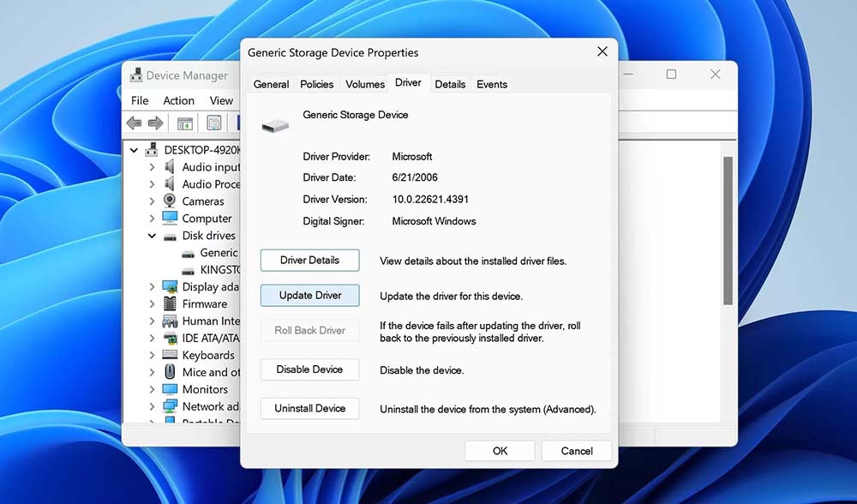Switch to the Details tab
The height and width of the screenshot is (504, 857).
(450, 84)
